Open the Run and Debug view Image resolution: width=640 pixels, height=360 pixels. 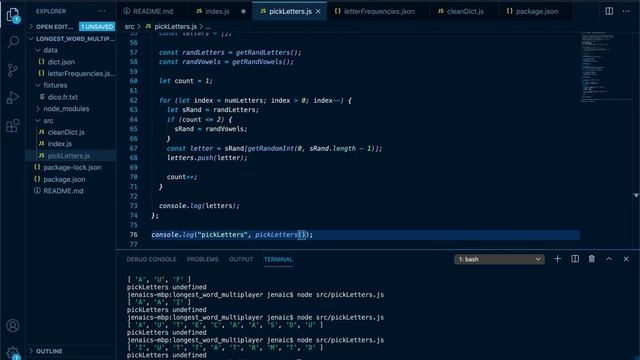pos(13,98)
